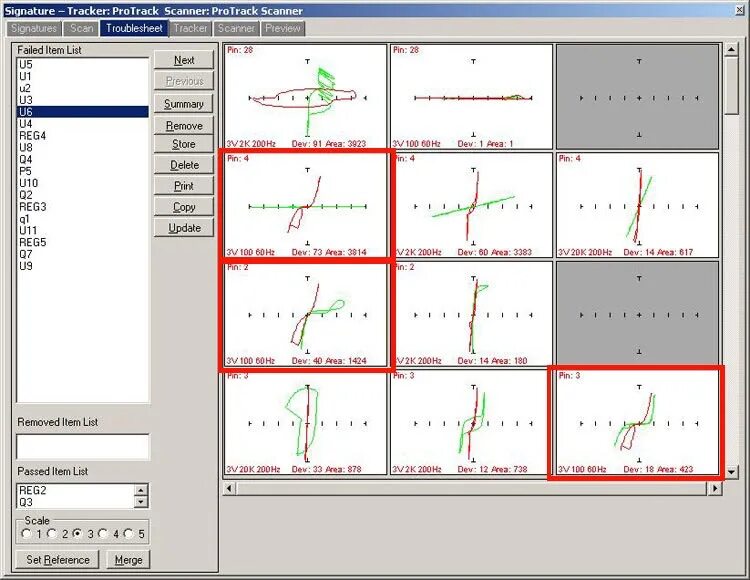Select U4 in Failed Item List
750x580 pixels.
click(83, 124)
